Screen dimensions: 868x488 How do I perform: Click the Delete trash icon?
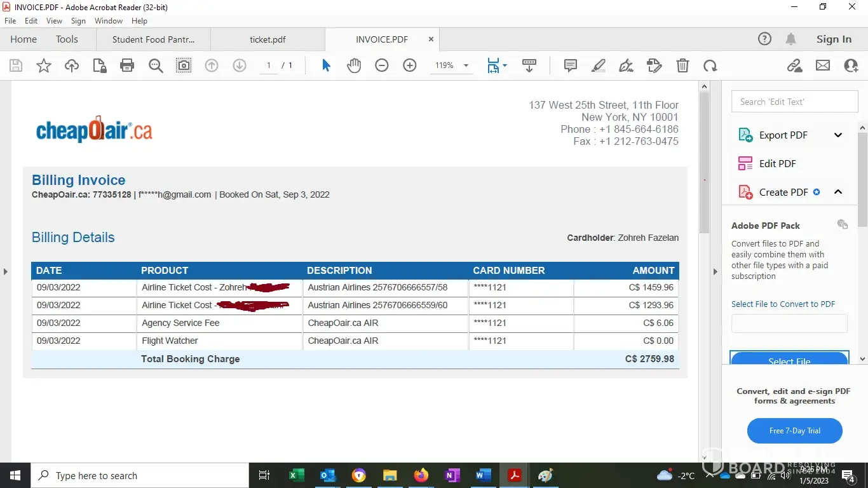pyautogui.click(x=682, y=65)
